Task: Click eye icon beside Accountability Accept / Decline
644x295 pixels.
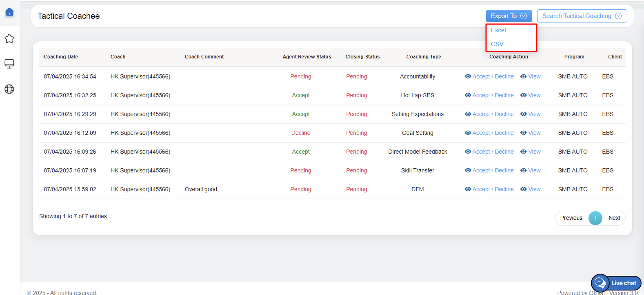Action: (x=468, y=76)
